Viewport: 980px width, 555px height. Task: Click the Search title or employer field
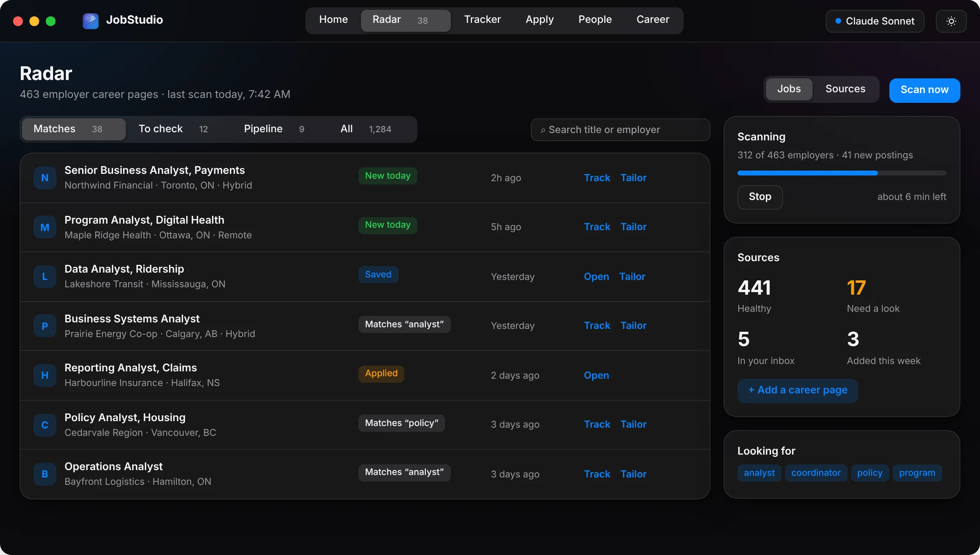(620, 130)
